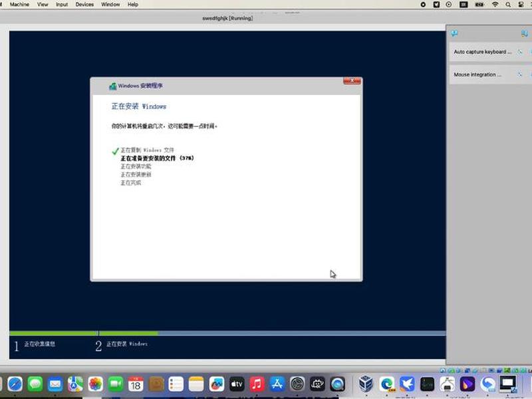Open the Devices menu
This screenshot has width=532, height=399.
(x=84, y=5)
